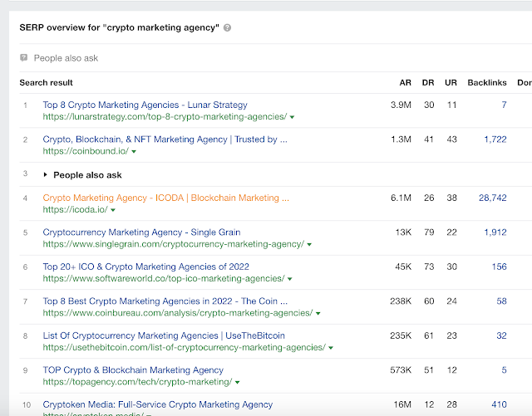The height and width of the screenshot is (416, 532).
Task: Click DR value 73 for softwareworld.co
Action: pos(429,267)
